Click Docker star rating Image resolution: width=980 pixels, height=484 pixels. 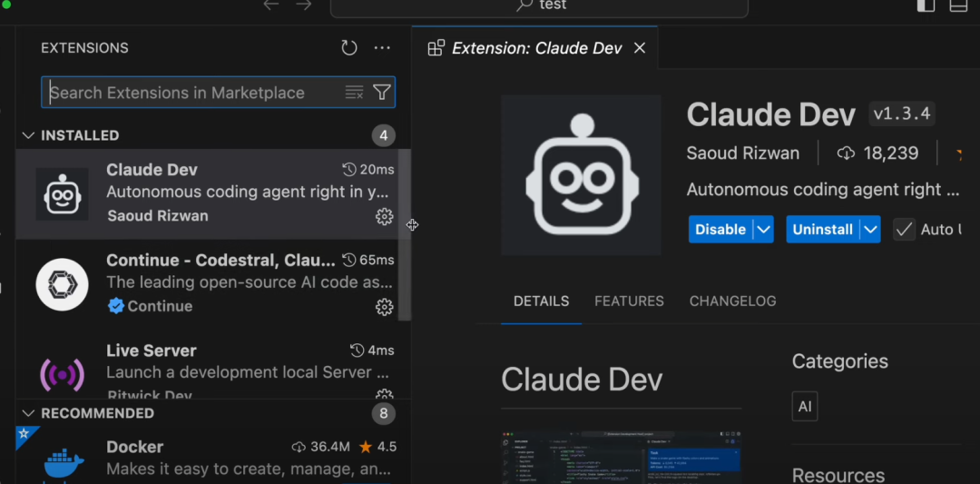[x=377, y=447]
